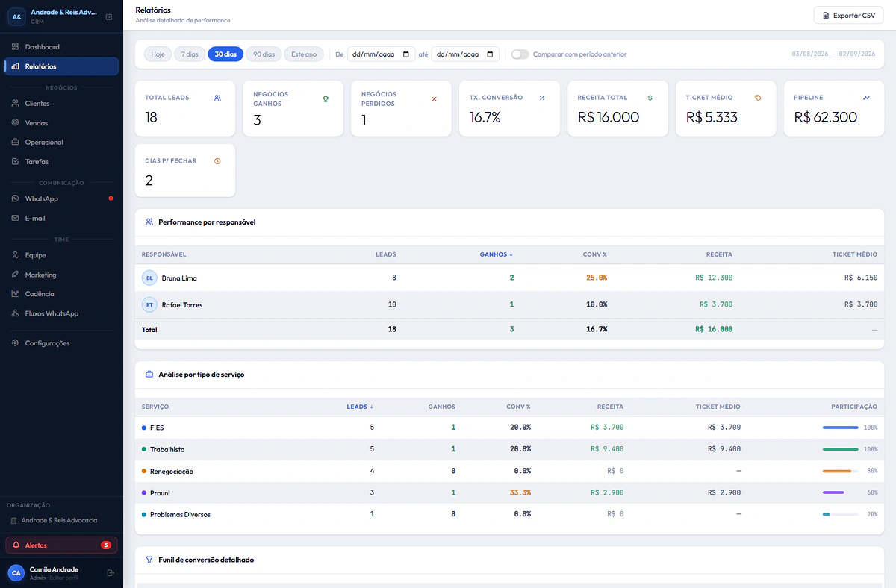Click Editar perfil link
This screenshot has height=588, width=896.
click(x=63, y=578)
